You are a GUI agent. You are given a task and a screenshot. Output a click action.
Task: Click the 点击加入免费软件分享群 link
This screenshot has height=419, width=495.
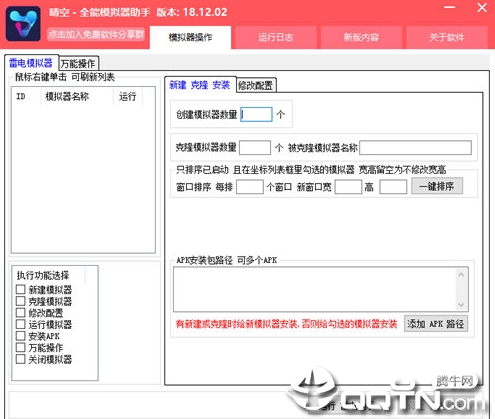click(x=96, y=34)
